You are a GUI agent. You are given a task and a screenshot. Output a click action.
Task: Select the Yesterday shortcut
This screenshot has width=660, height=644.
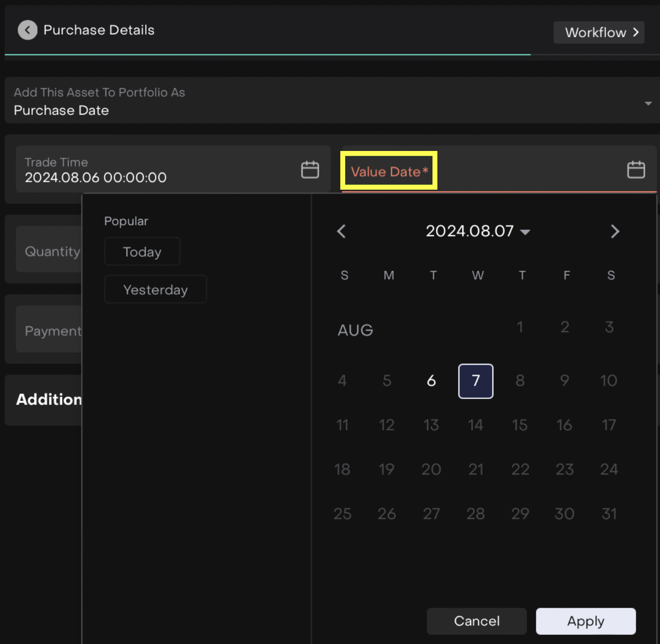(155, 290)
